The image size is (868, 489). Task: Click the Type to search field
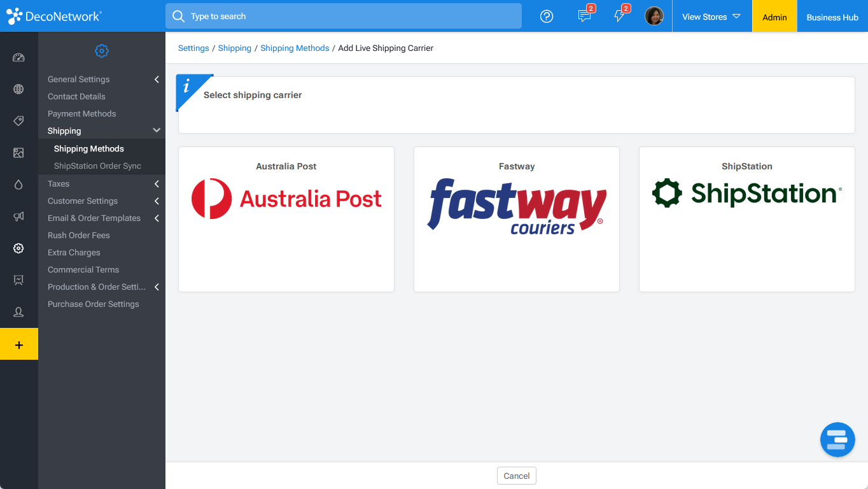coord(344,16)
